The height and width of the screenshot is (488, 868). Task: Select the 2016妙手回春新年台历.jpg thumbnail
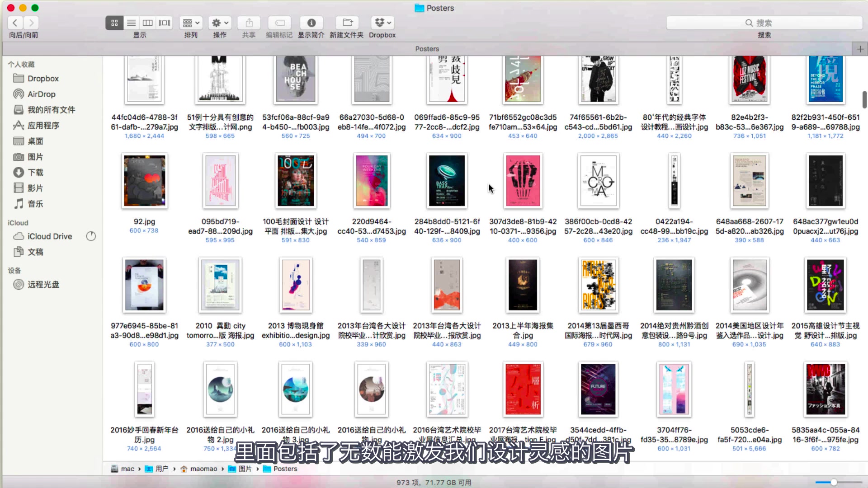click(145, 389)
